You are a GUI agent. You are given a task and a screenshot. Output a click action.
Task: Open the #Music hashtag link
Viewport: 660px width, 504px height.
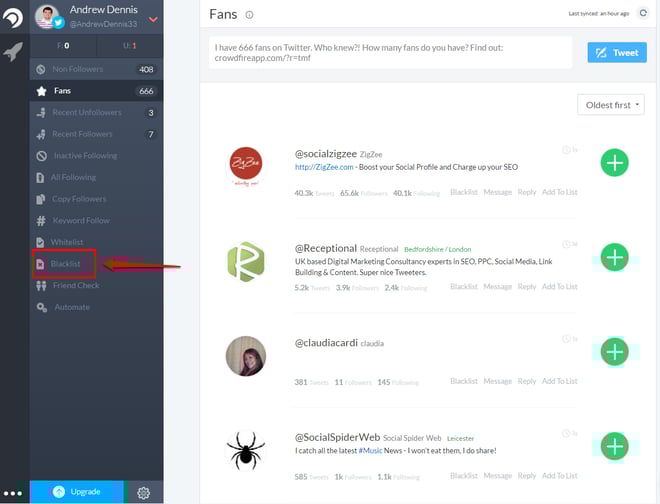370,451
